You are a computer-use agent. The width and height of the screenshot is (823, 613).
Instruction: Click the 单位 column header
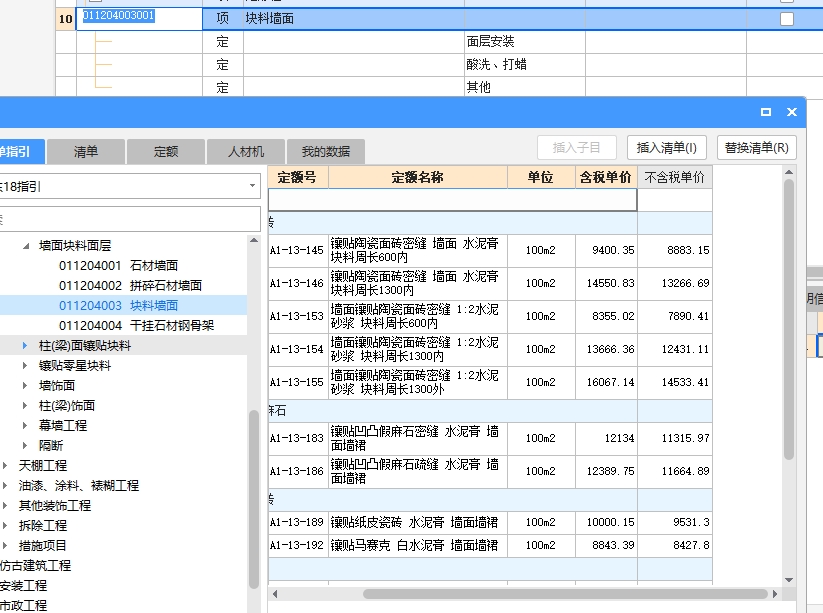pos(541,177)
